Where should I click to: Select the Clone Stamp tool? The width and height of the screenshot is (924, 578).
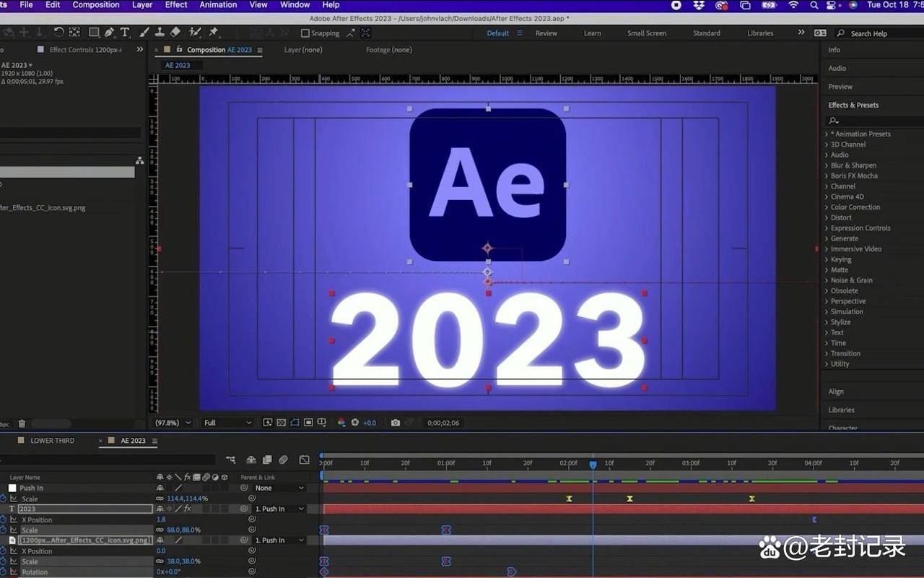(160, 33)
